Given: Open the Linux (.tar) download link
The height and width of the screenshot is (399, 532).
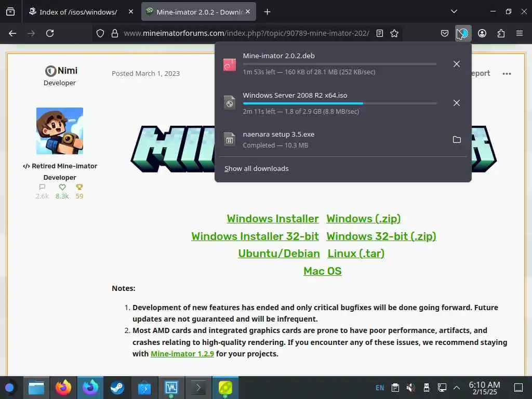Looking at the screenshot, I should point(356,254).
